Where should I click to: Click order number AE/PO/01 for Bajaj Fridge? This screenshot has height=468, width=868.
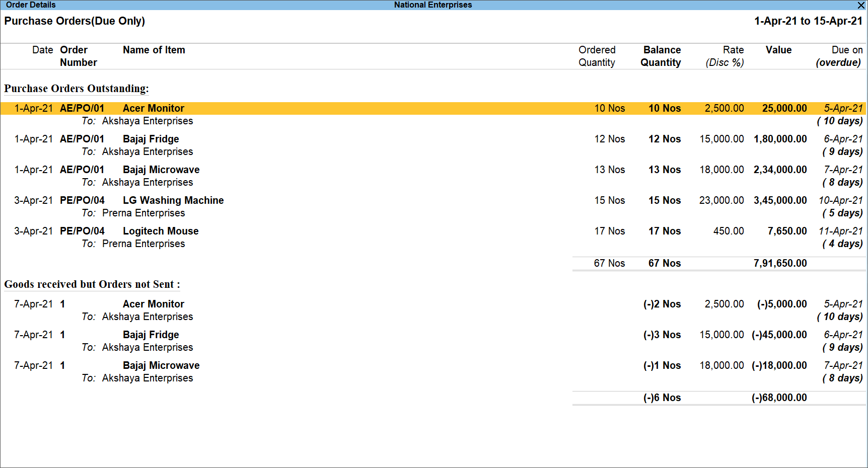82,139
